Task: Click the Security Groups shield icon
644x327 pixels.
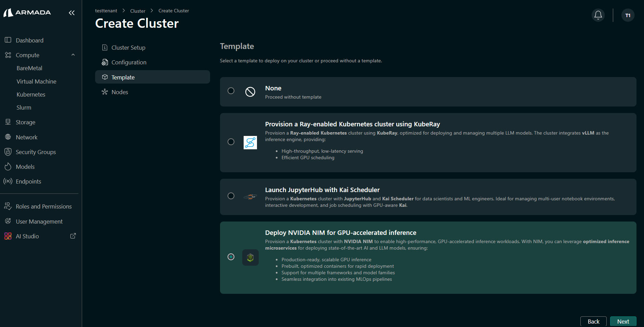Action: point(8,152)
